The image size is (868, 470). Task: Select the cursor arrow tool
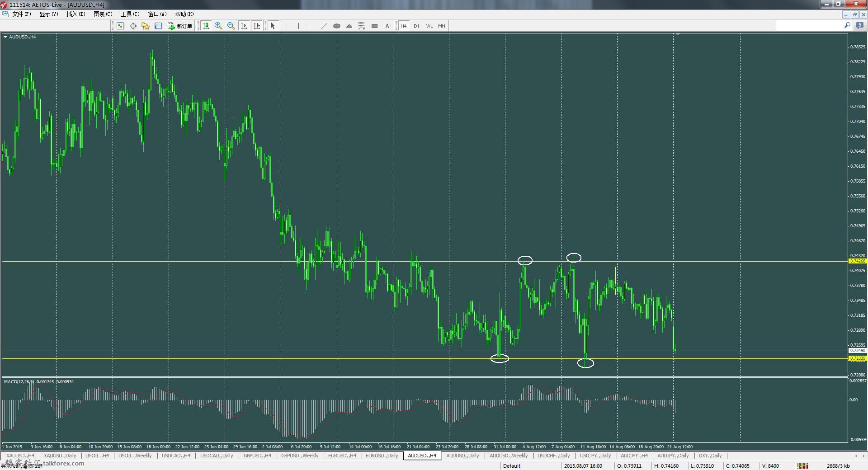273,26
